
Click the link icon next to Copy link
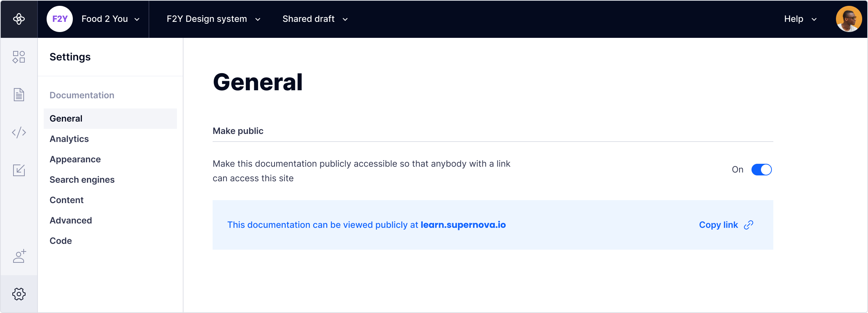click(749, 225)
